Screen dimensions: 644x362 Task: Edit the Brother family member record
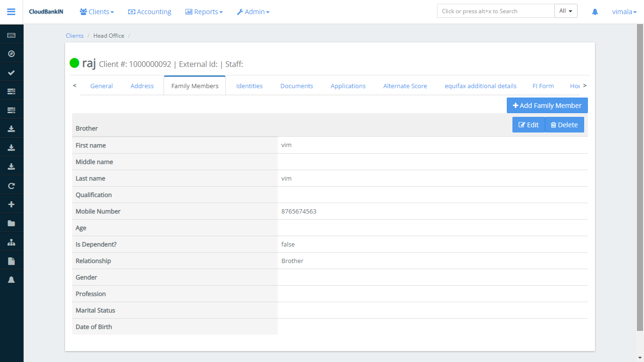click(x=528, y=124)
